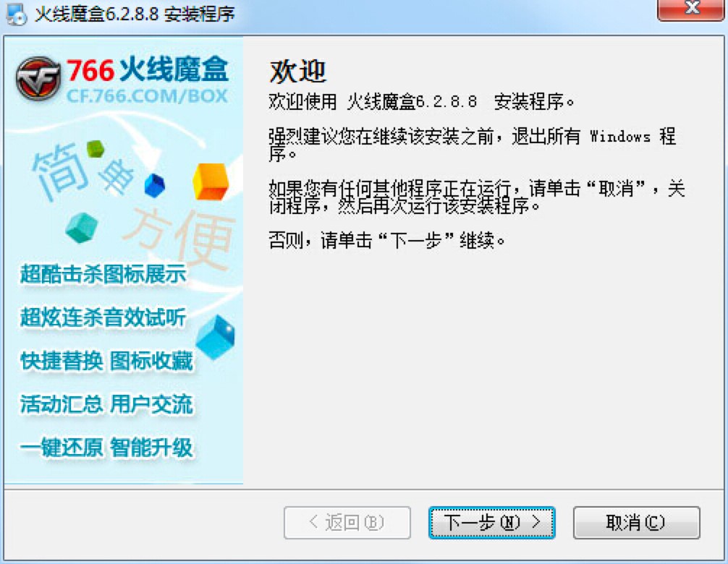The width and height of the screenshot is (728, 564).
Task: Click the 超酷击杀图标展示 feature text
Action: coord(103,273)
